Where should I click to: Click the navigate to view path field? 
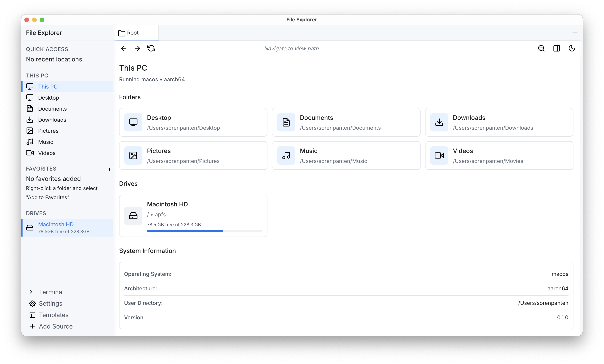pos(291,48)
